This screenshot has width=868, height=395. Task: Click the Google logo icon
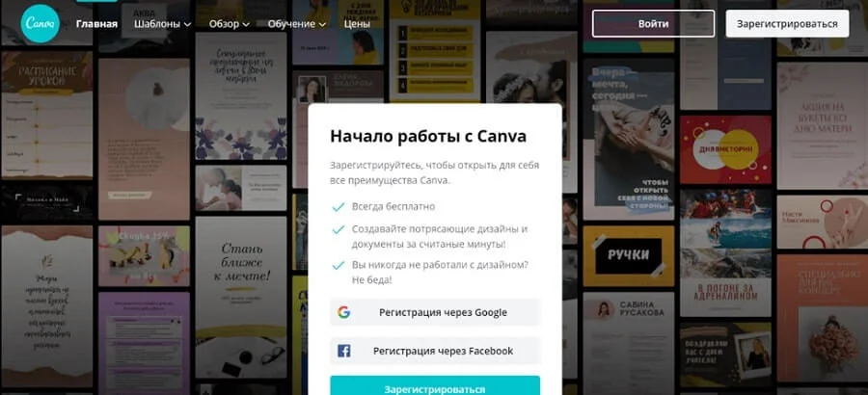pos(343,312)
